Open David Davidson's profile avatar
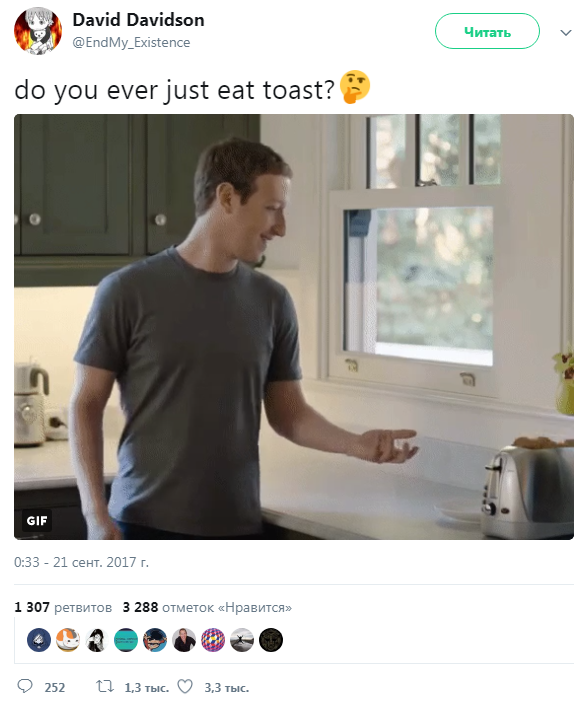This screenshot has width=581, height=703. [x=38, y=31]
